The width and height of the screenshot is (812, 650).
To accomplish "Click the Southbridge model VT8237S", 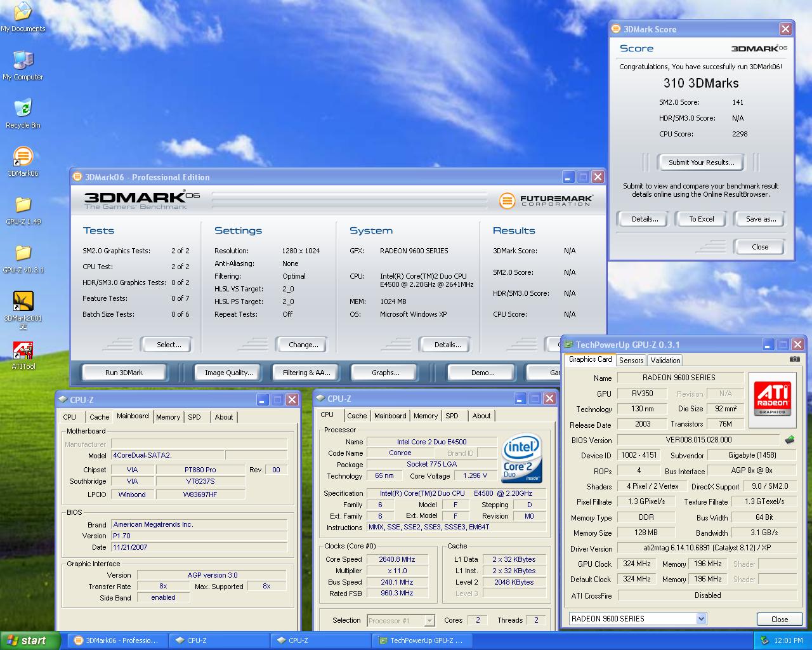I will [x=200, y=481].
